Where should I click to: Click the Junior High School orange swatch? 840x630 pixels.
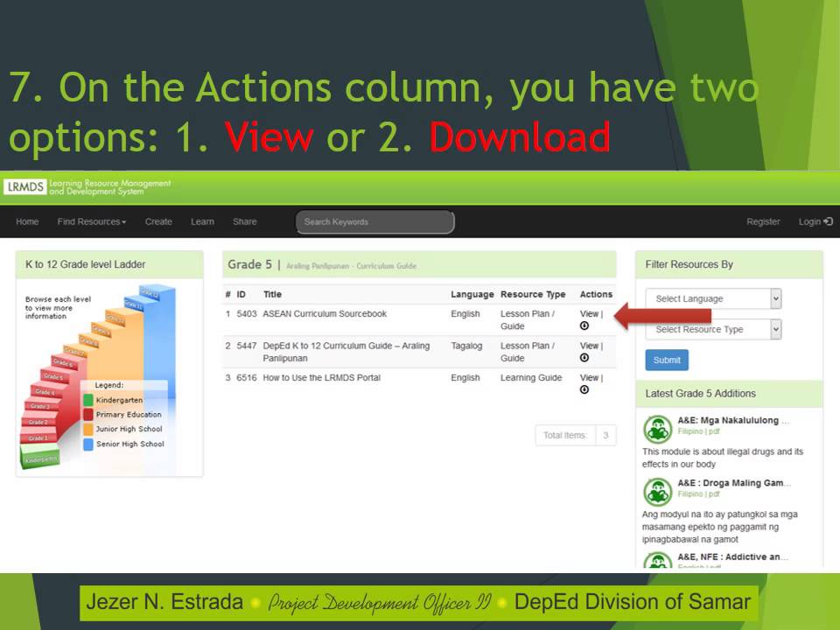coord(88,429)
